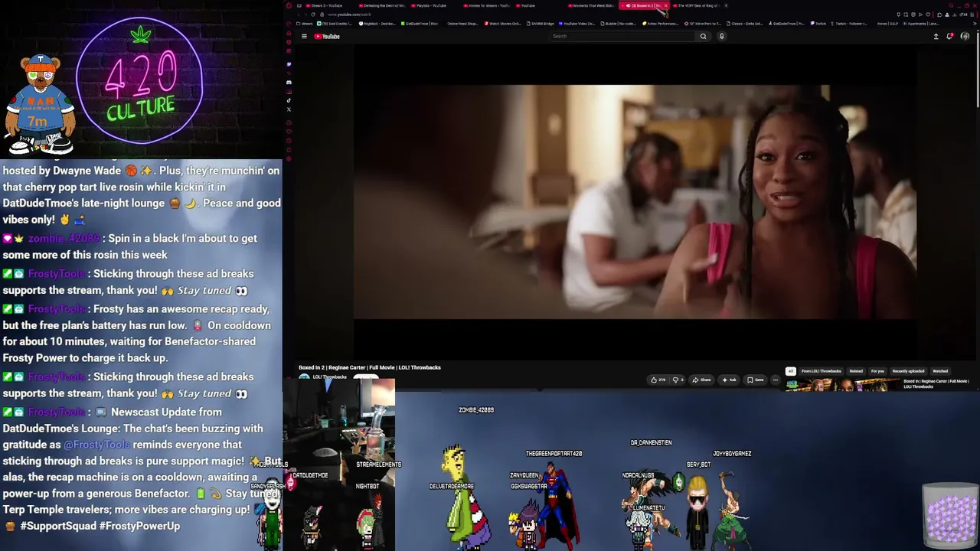Open the YouTube account avatar menu
980x551 pixels.
click(x=965, y=36)
